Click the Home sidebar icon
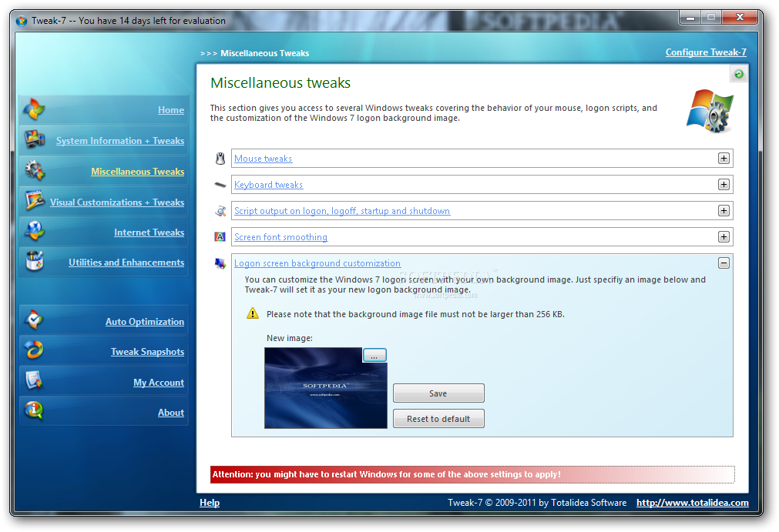 pyautogui.click(x=34, y=109)
